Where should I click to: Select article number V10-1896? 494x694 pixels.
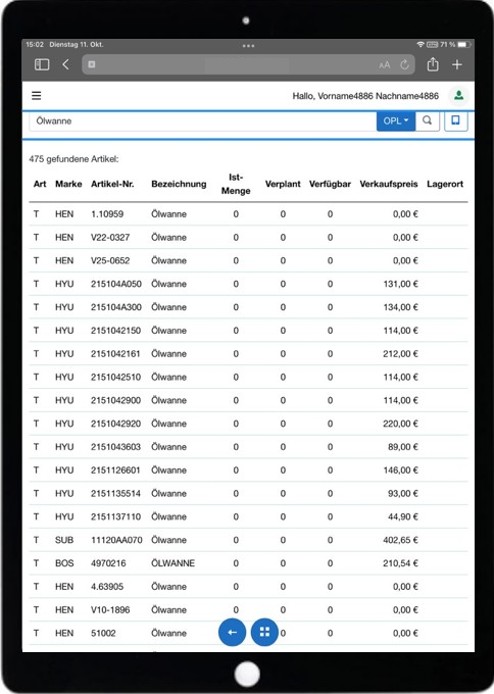click(110, 610)
